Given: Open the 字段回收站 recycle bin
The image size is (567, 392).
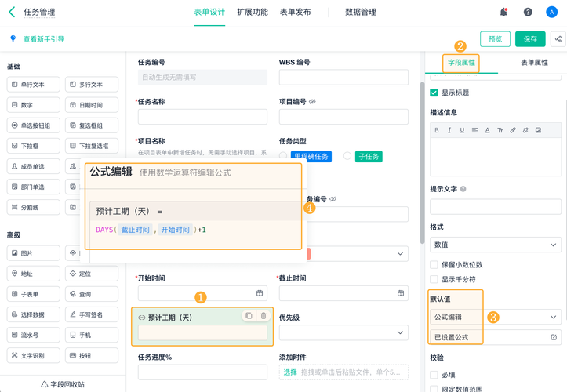Looking at the screenshot, I should [x=63, y=384].
